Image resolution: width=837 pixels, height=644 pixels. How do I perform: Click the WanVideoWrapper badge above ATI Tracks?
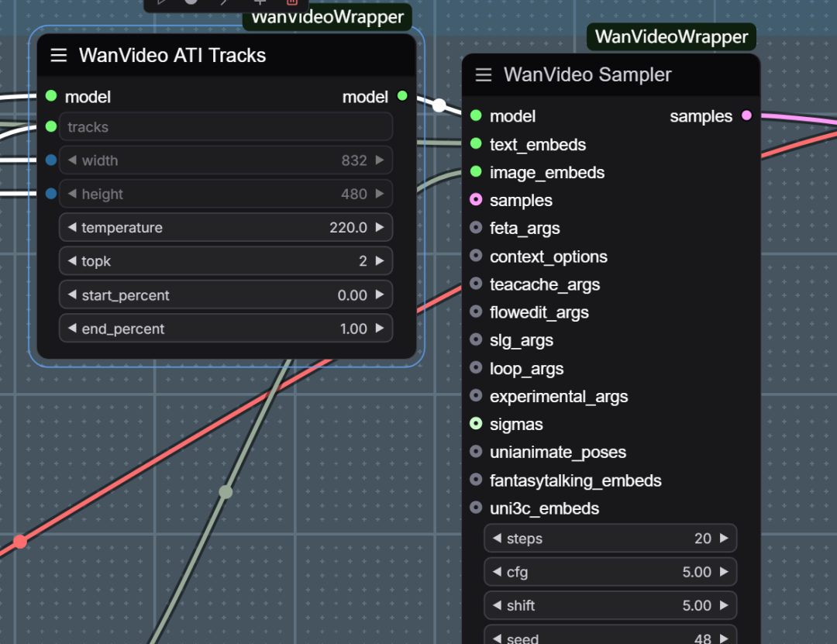pos(327,17)
